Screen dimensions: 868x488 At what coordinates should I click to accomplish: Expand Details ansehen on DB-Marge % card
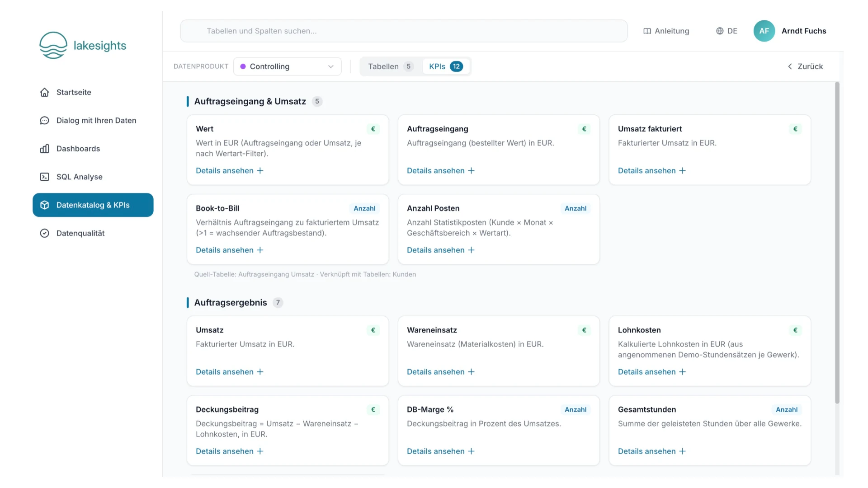tap(441, 451)
